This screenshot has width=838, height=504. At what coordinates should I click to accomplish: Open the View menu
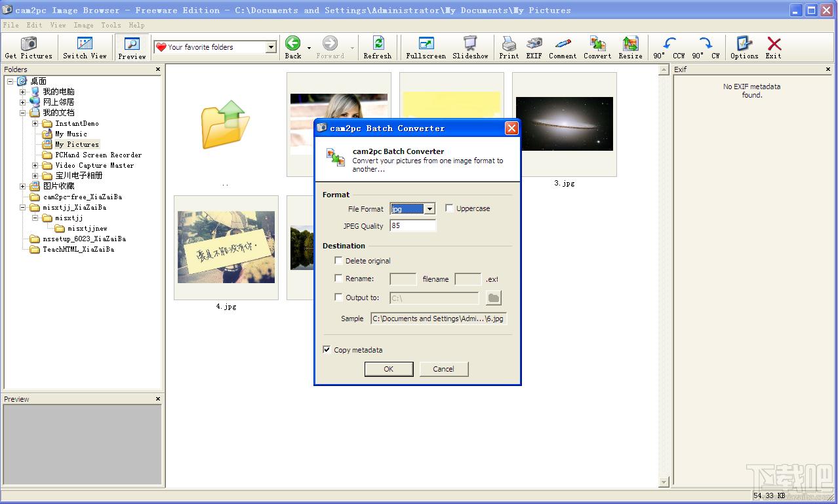click(58, 25)
